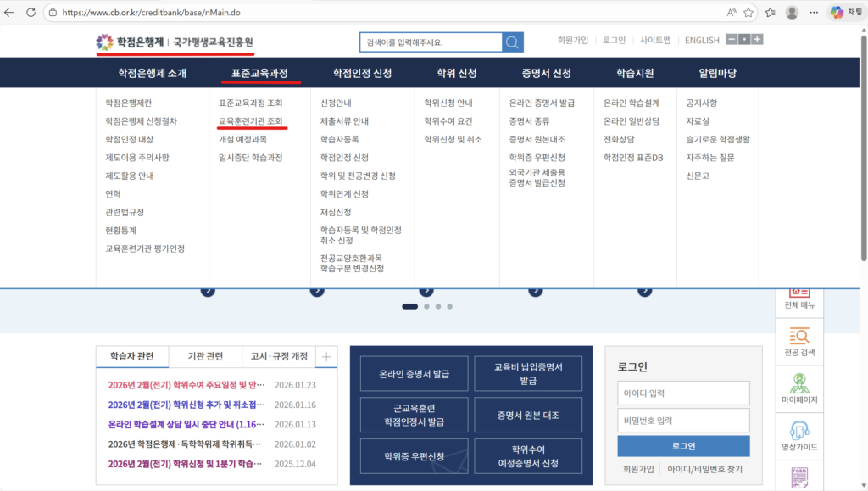The width and height of the screenshot is (868, 491).
Task: Click the browser favorites star icon
Action: coord(748,13)
